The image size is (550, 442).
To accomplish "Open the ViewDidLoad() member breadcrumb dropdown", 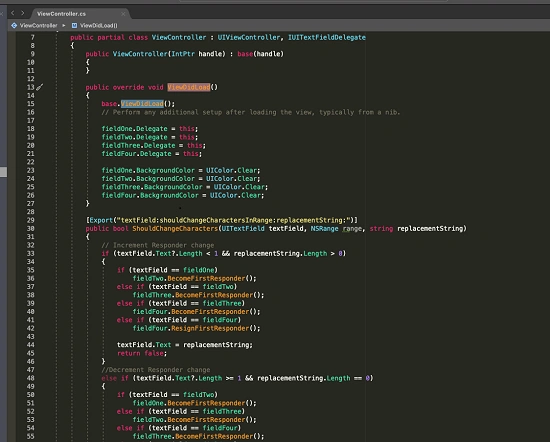I will point(99,26).
